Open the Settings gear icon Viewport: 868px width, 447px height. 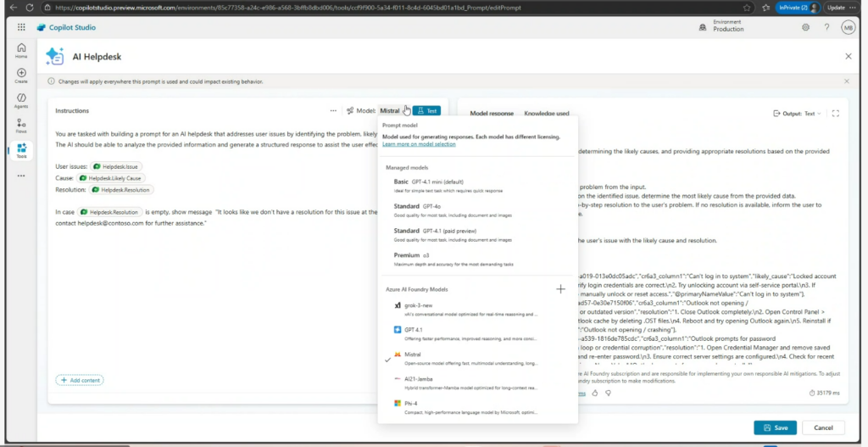805,27
